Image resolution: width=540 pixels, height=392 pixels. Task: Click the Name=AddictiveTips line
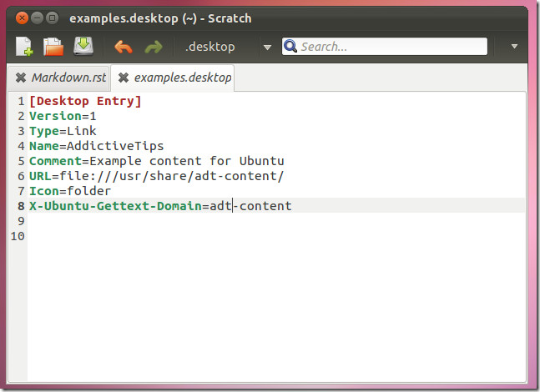click(97, 146)
